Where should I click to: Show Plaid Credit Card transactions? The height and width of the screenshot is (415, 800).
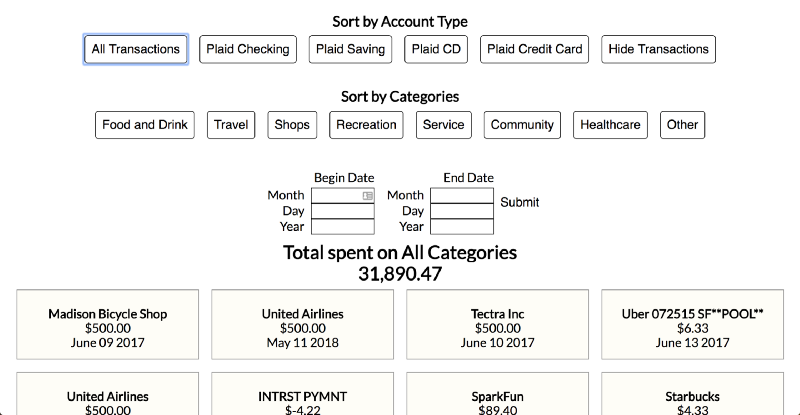pyautogui.click(x=534, y=49)
